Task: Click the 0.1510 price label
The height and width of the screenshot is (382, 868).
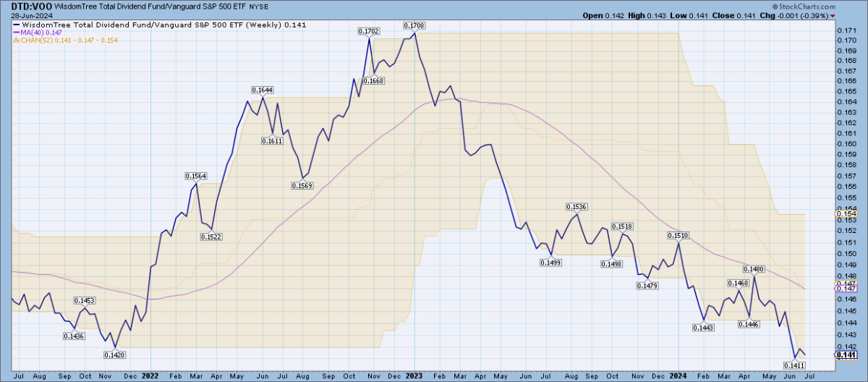Action: click(x=678, y=236)
